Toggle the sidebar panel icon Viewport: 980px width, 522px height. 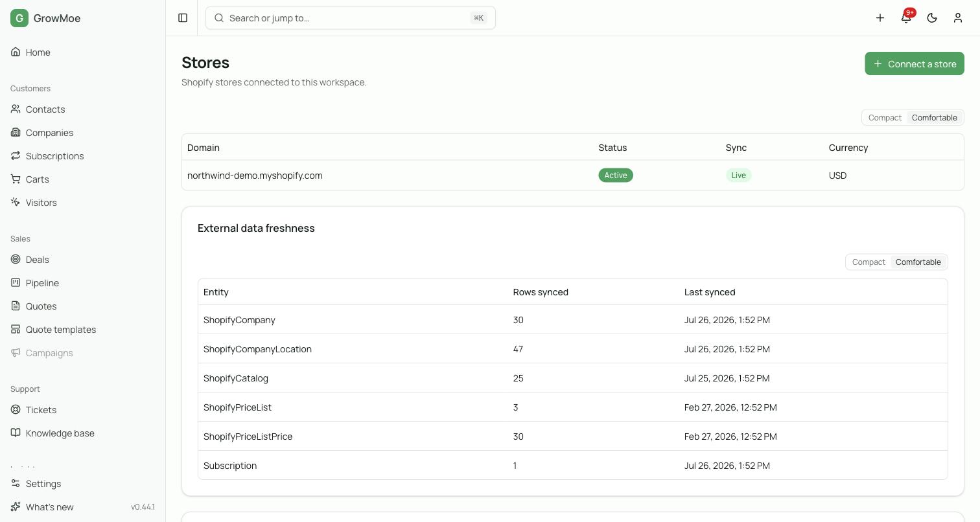point(183,18)
